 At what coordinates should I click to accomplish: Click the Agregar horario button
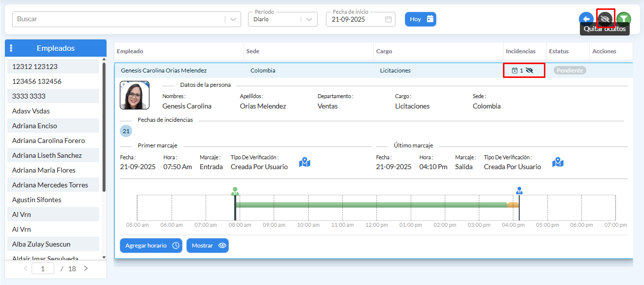tap(151, 246)
